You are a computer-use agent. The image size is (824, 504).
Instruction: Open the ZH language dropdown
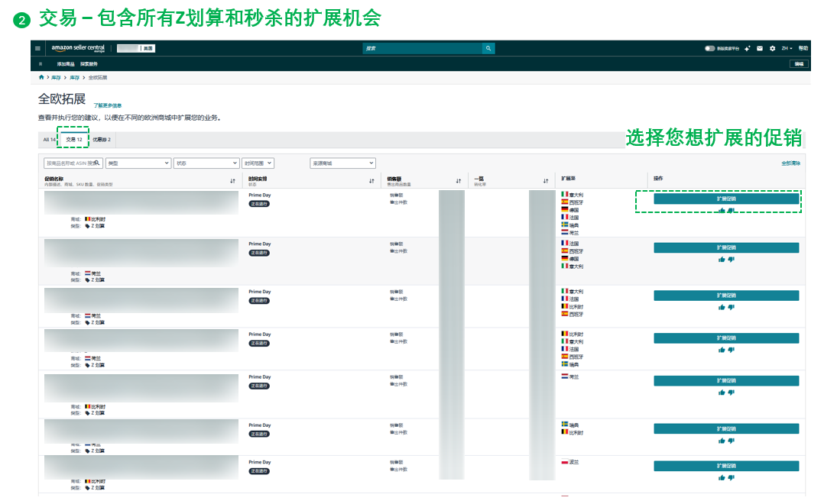[787, 48]
